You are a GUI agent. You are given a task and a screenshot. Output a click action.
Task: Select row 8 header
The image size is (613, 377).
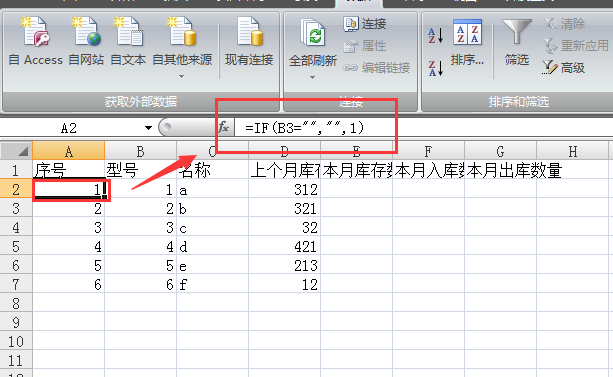point(16,303)
